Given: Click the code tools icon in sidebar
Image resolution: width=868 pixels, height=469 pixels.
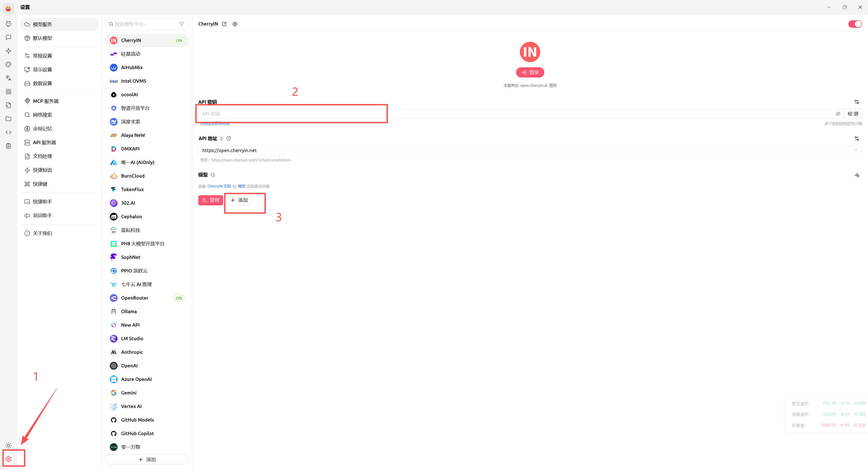Looking at the screenshot, I should (8, 132).
